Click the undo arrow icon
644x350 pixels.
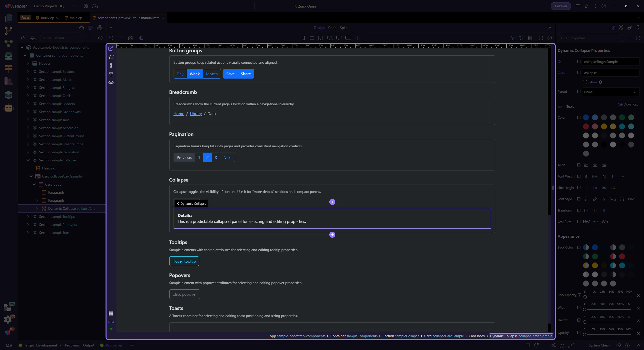[x=111, y=38]
